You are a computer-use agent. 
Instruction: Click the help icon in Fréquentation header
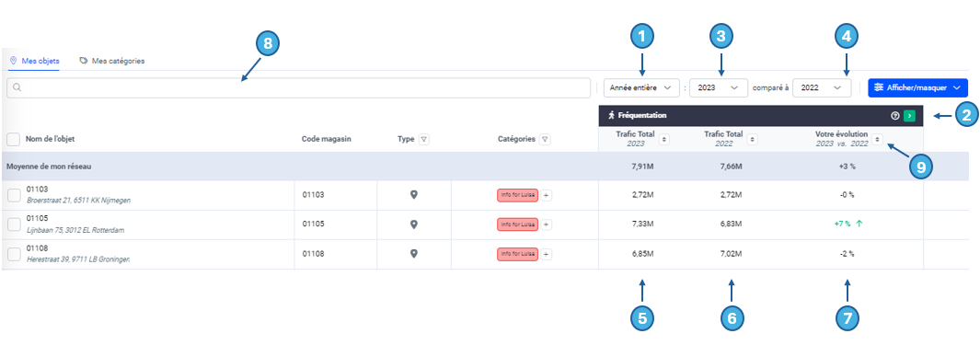click(895, 116)
